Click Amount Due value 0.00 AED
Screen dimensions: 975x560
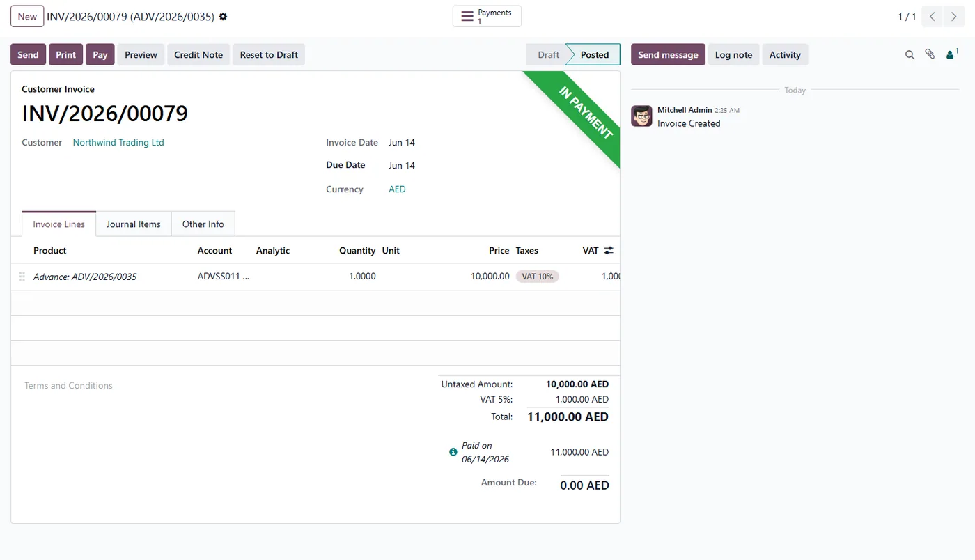pos(584,485)
